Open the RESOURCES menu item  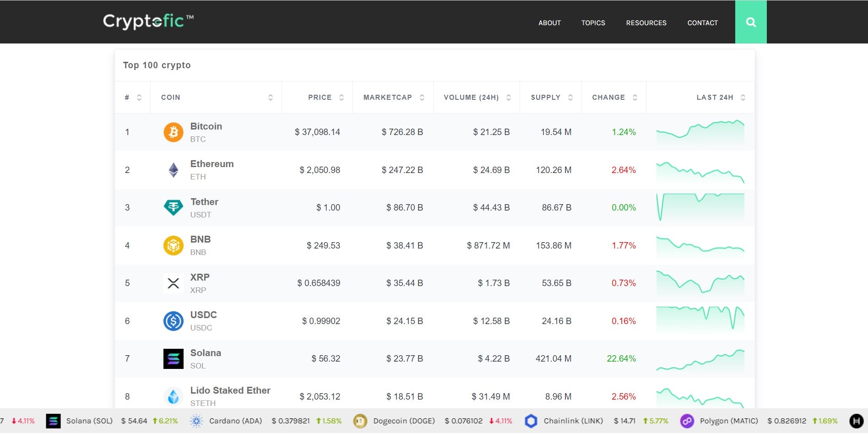point(646,22)
